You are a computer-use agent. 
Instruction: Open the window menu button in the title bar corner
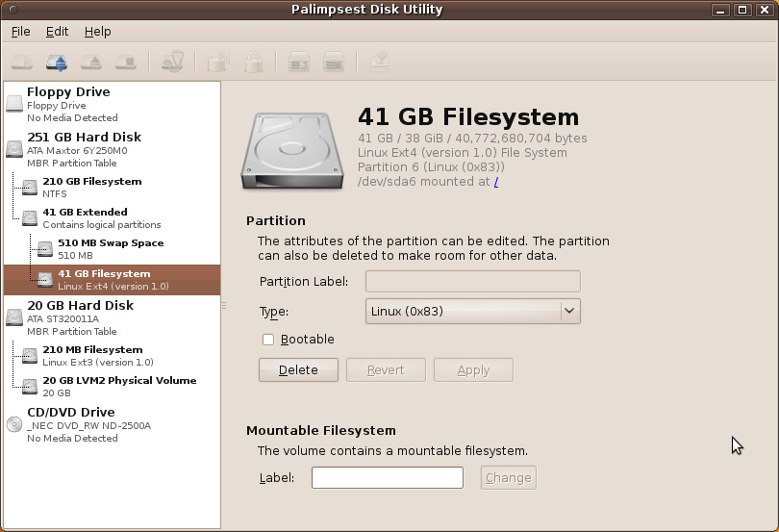coord(13,10)
